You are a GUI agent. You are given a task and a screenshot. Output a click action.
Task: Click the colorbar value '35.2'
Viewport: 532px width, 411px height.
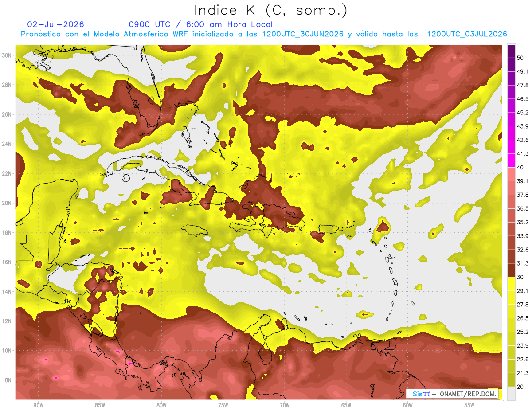522,222
